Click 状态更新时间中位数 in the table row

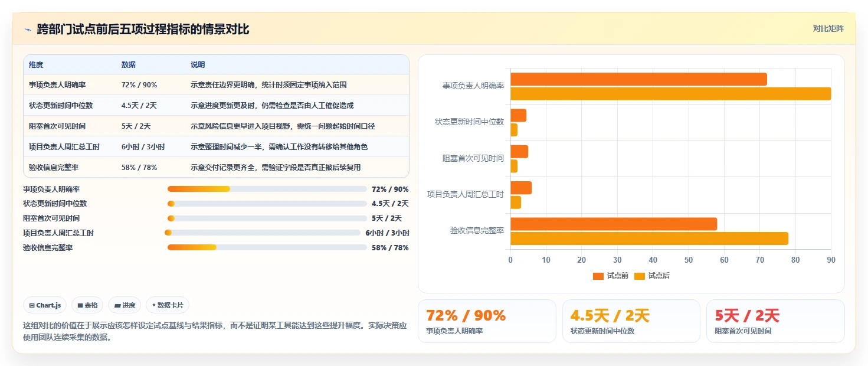click(x=61, y=106)
